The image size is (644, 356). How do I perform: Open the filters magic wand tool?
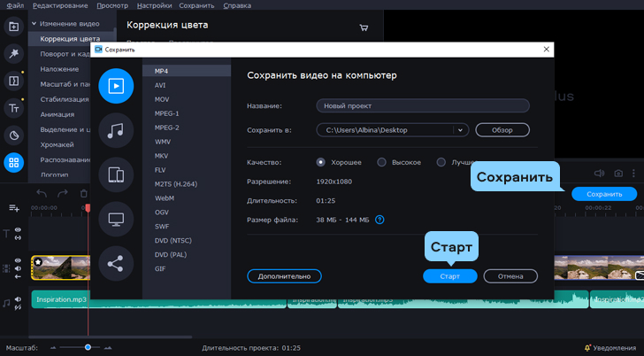point(14,54)
